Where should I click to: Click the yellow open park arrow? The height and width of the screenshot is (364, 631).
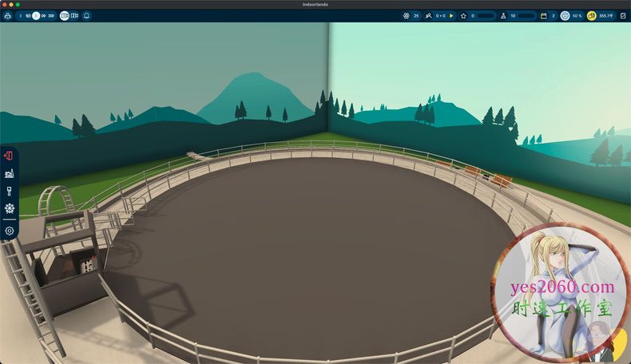[450, 15]
